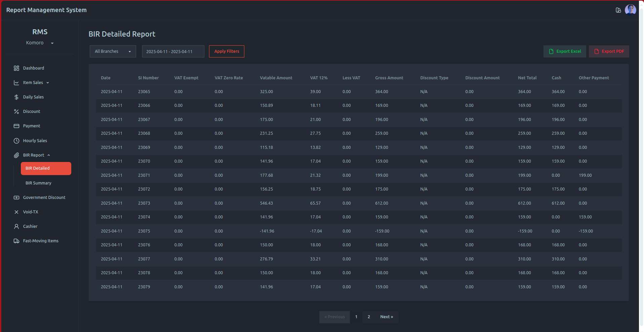
Task: Export the report to Excel
Action: point(564,51)
